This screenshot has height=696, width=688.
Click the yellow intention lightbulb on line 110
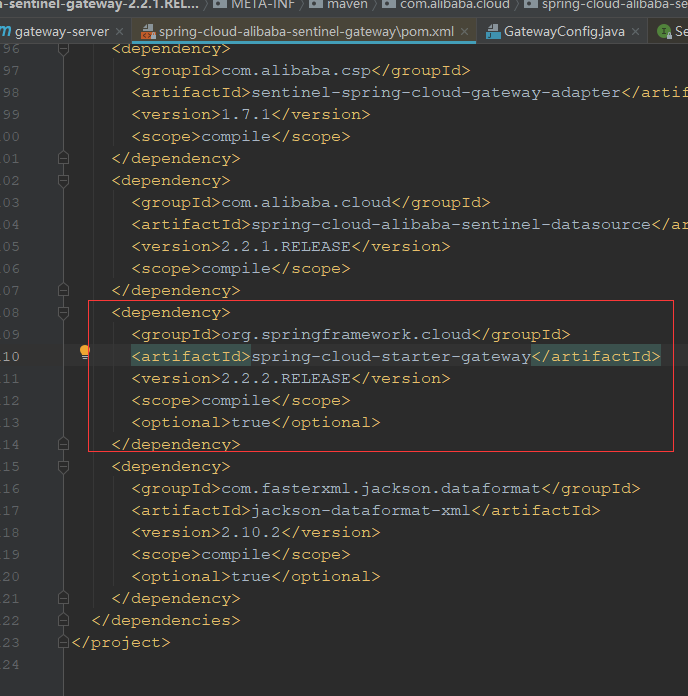84,352
